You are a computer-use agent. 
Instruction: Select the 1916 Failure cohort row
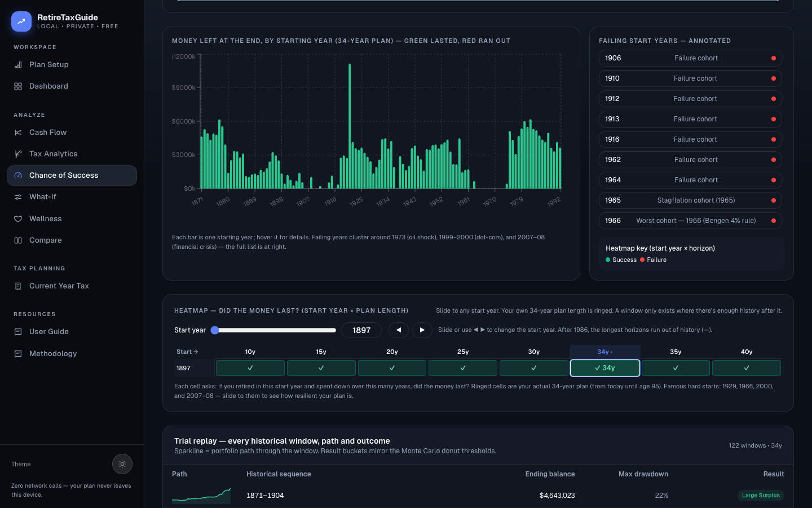690,139
